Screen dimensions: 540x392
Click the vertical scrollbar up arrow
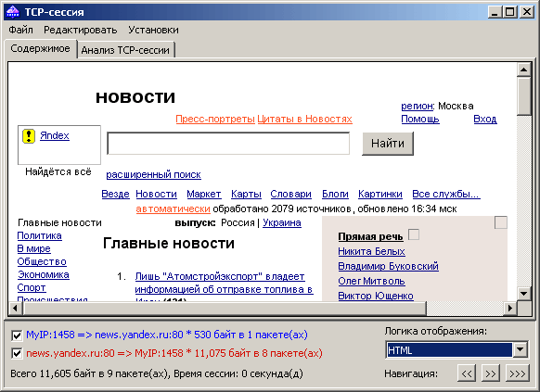click(524, 70)
